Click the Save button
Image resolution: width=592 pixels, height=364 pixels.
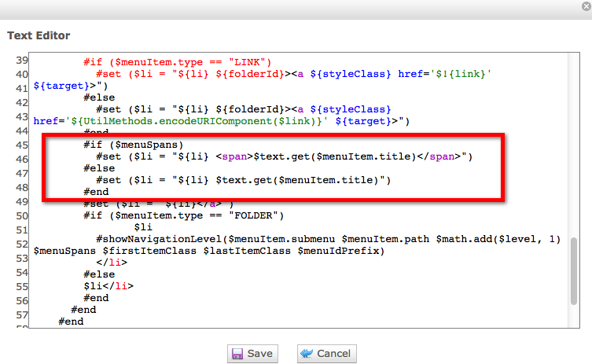252,354
